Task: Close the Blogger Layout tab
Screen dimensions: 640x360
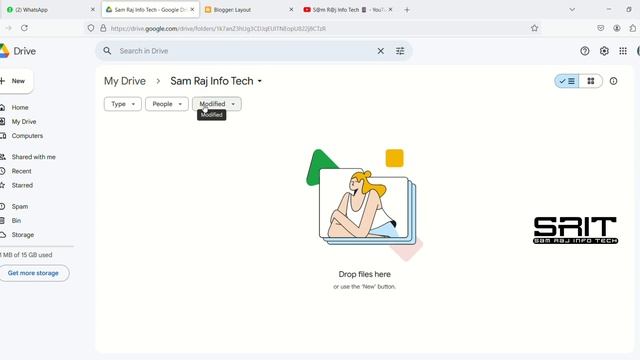Action: [291, 9]
